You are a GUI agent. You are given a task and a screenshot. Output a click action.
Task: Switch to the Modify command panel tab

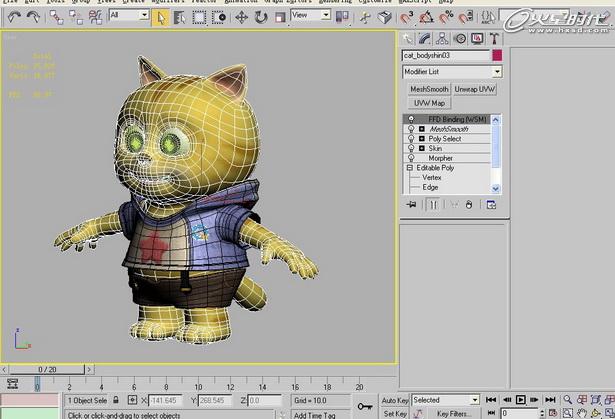tap(425, 38)
